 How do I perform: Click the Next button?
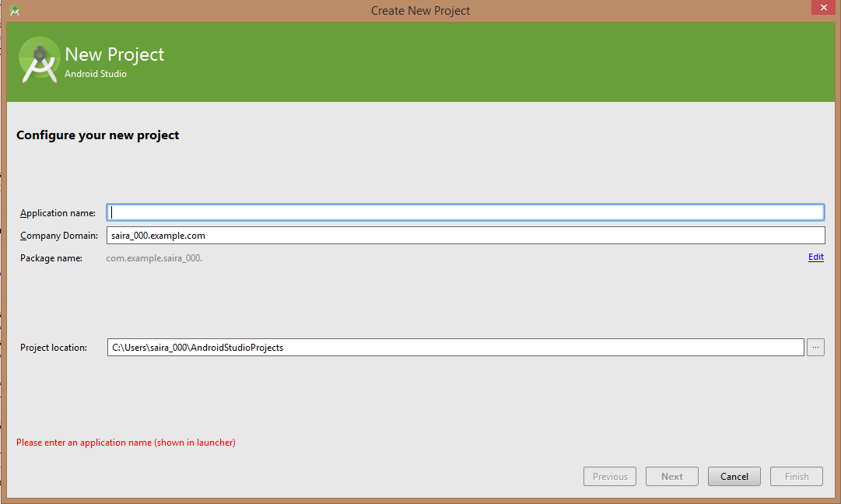(671, 476)
